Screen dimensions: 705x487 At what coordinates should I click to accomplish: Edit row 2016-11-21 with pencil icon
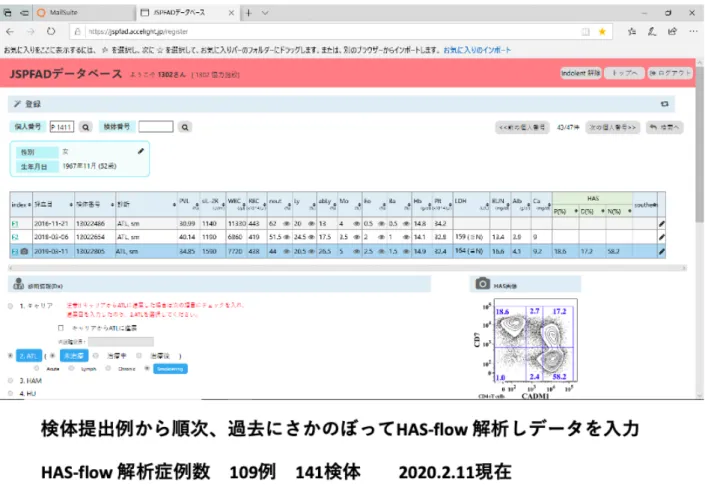coord(661,223)
